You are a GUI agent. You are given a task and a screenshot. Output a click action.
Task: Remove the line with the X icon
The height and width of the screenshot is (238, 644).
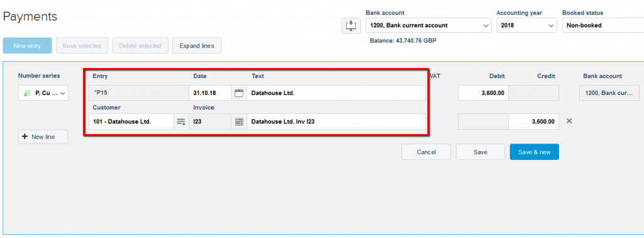569,121
